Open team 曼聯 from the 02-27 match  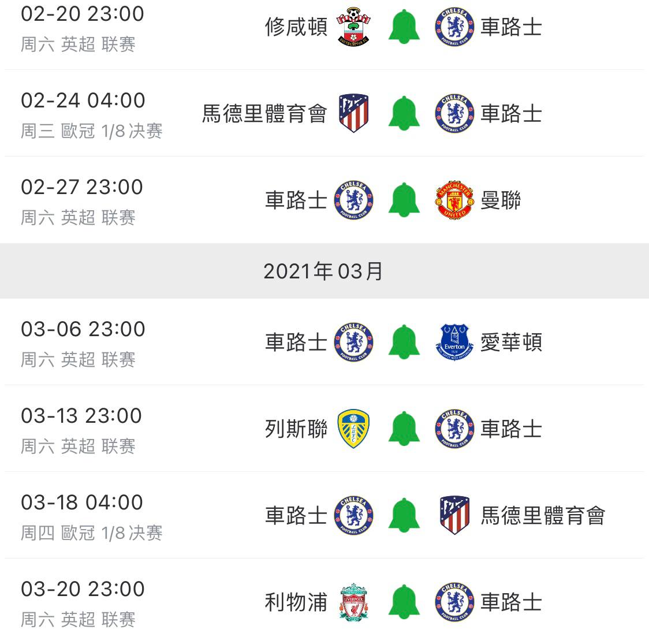tap(501, 200)
